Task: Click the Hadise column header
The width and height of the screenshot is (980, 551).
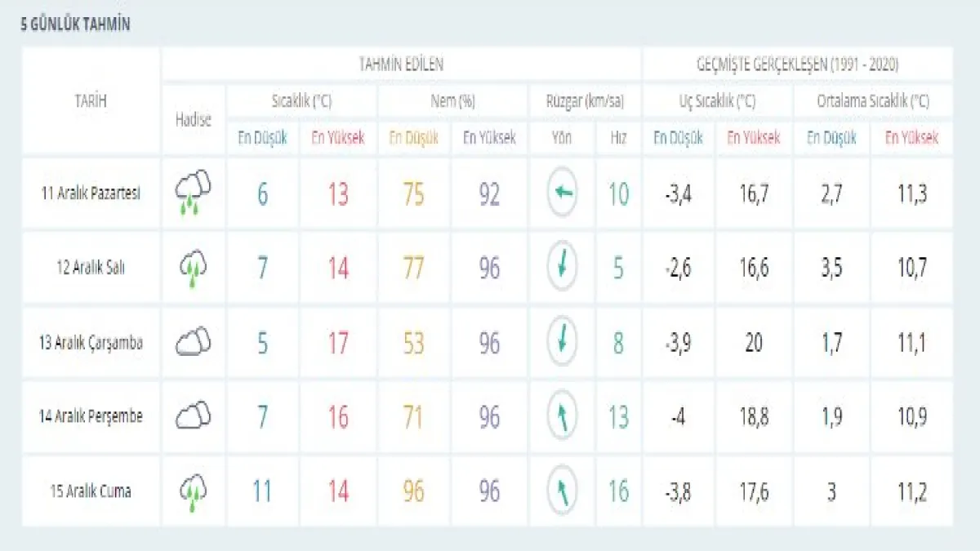Action: [x=193, y=119]
